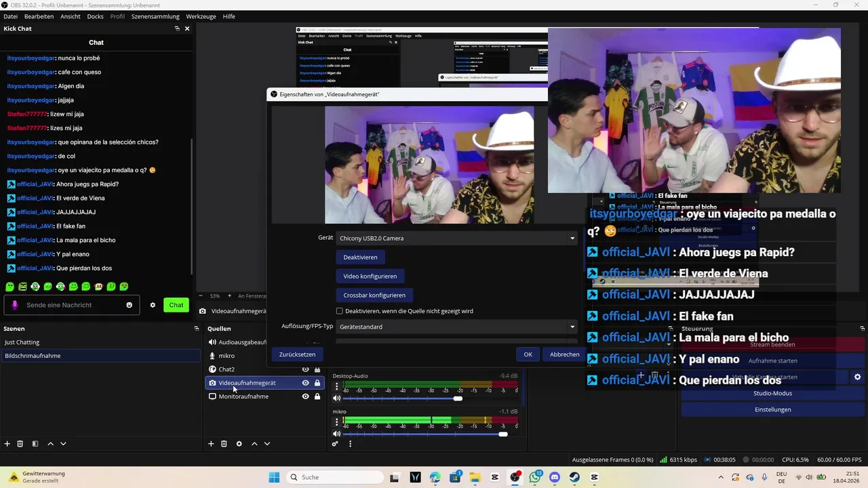The image size is (868, 488).
Task: Open Steam from the taskbar
Action: coord(575,477)
